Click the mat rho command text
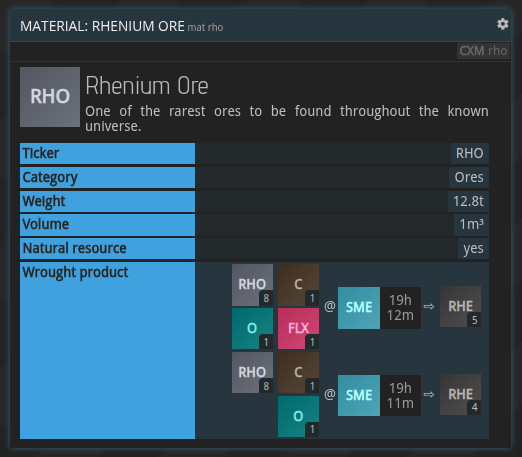 click(x=205, y=27)
